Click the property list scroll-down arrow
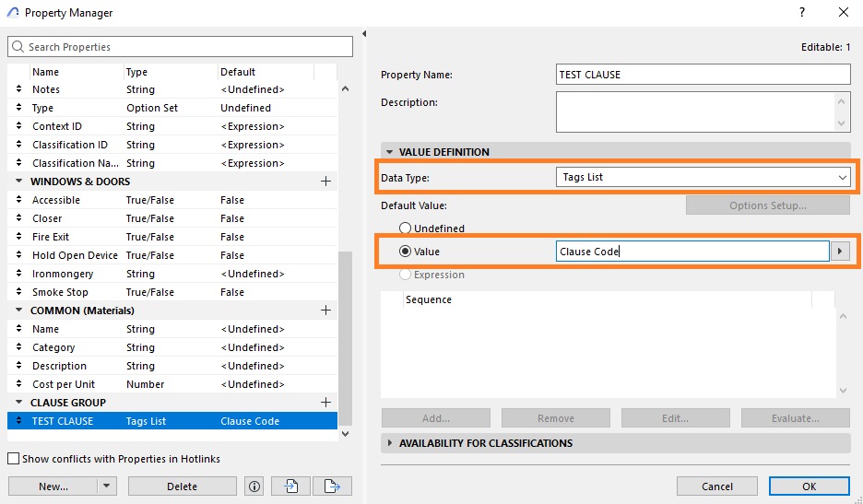Image resolution: width=863 pixels, height=504 pixels. 345,434
